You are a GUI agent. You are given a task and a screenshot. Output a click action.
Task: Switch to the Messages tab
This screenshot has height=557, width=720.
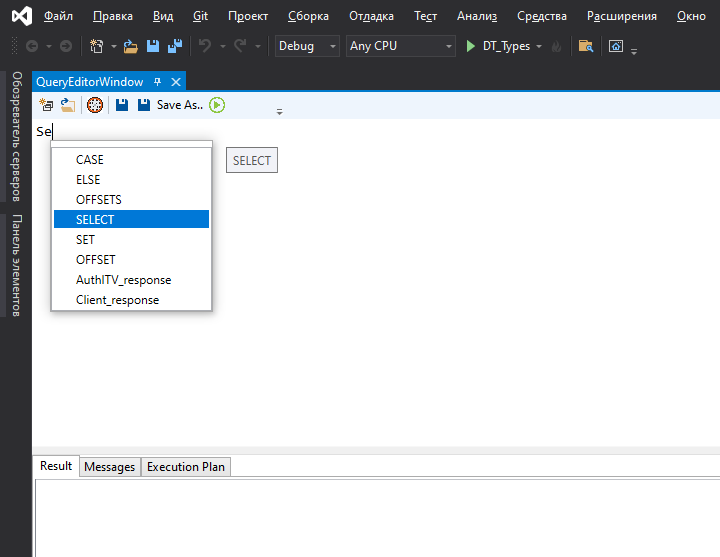coord(109,467)
